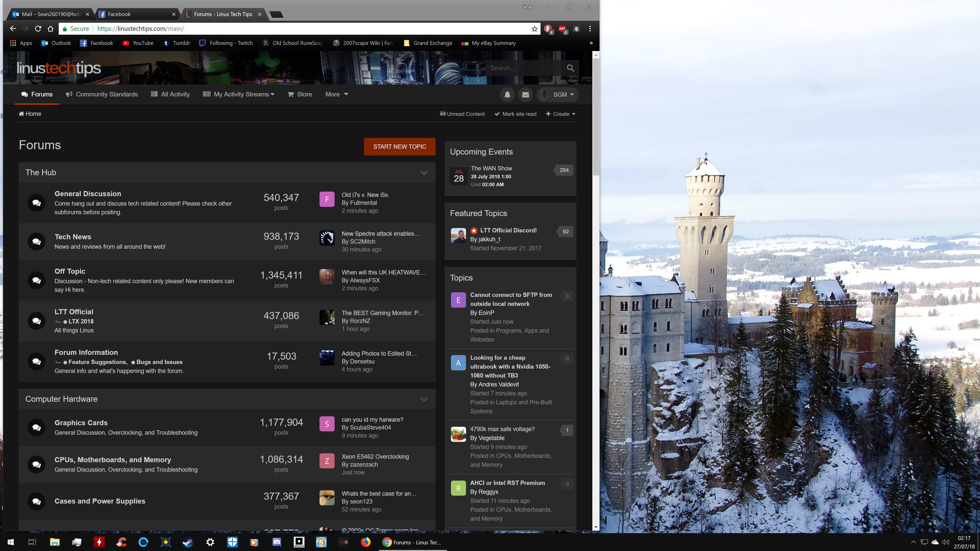Open the new tab button
The image size is (980, 551).
coord(276,15)
